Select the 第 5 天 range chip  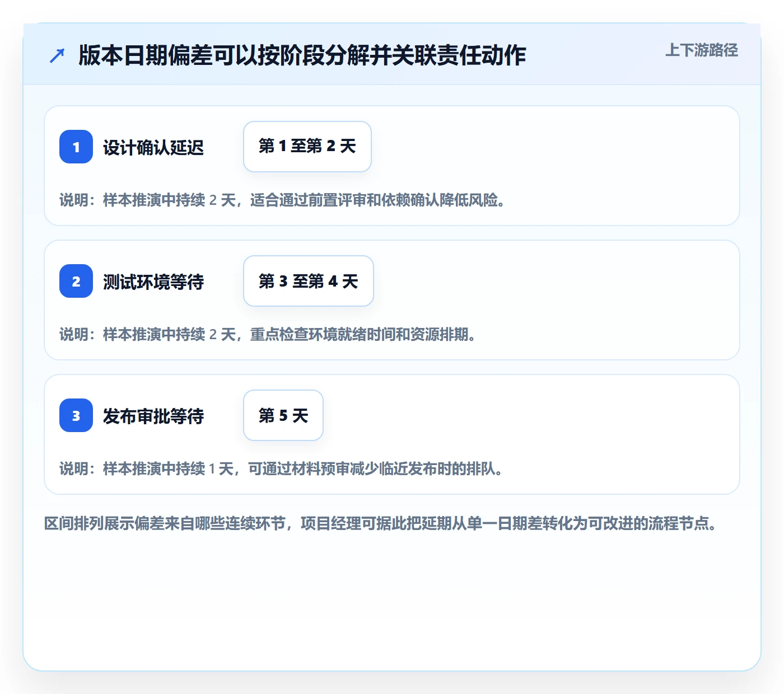[283, 415]
